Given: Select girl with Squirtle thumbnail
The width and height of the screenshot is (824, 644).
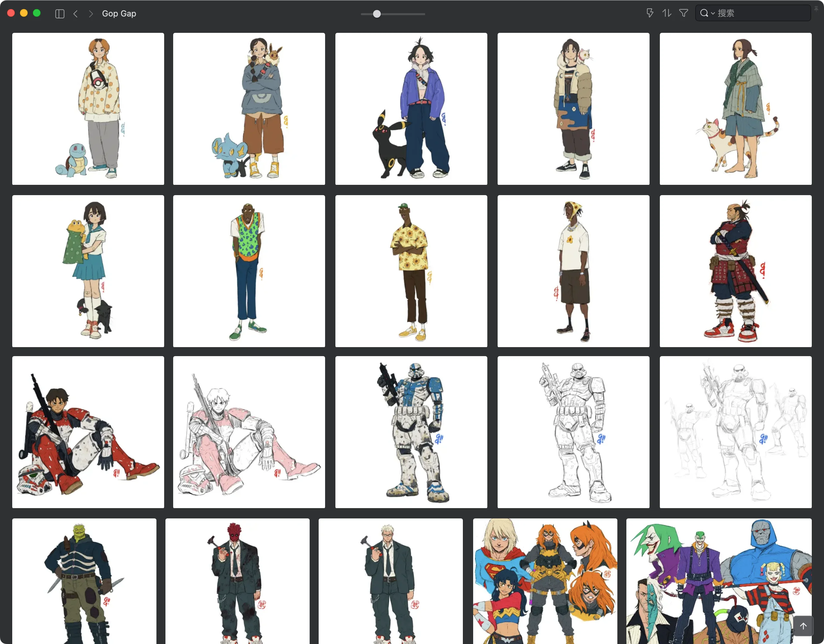Looking at the screenshot, I should (x=88, y=109).
